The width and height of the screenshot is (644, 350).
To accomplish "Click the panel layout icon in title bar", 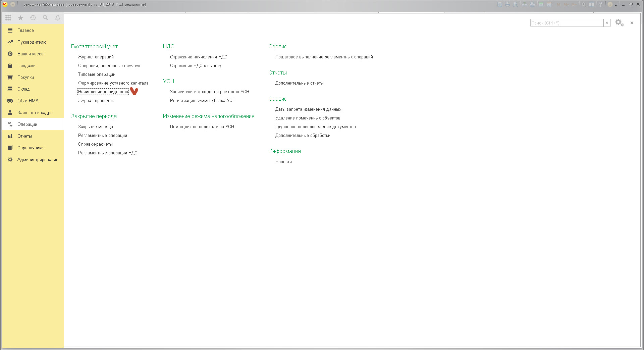I will click(592, 4).
